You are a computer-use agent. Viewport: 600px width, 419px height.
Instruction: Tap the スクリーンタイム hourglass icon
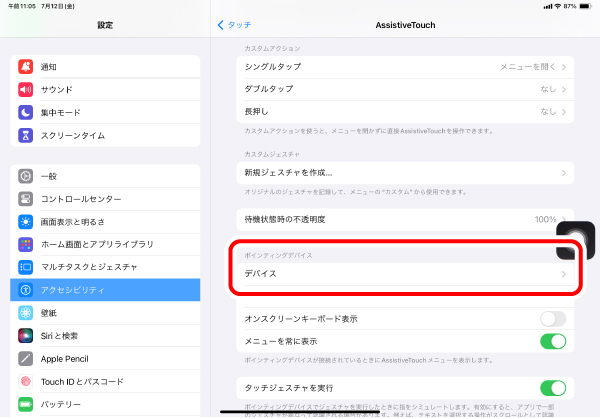pyautogui.click(x=26, y=135)
